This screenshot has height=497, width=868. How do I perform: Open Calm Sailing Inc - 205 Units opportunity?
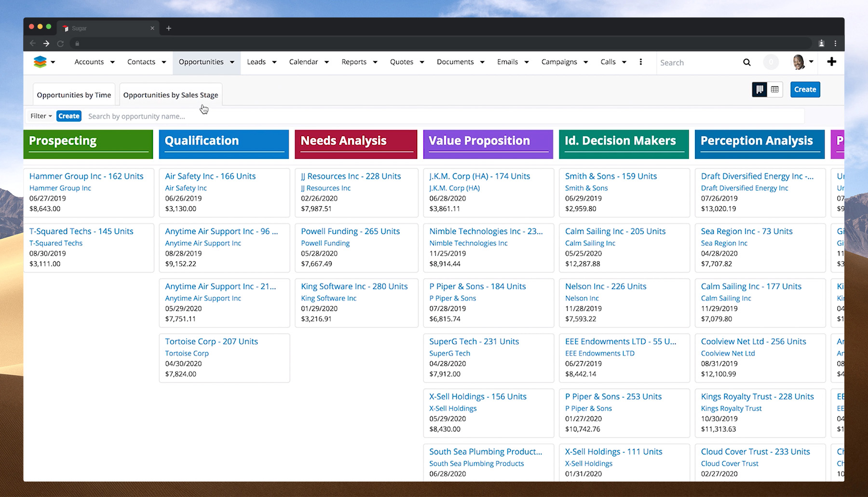point(615,231)
